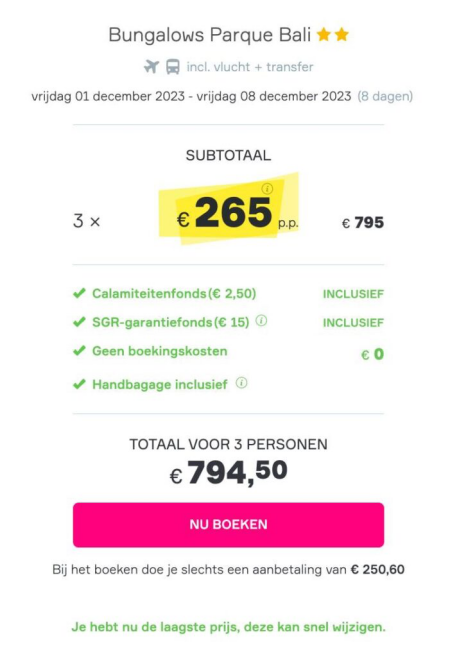Book now with the NU BOEKEN button

pyautogui.click(x=228, y=525)
